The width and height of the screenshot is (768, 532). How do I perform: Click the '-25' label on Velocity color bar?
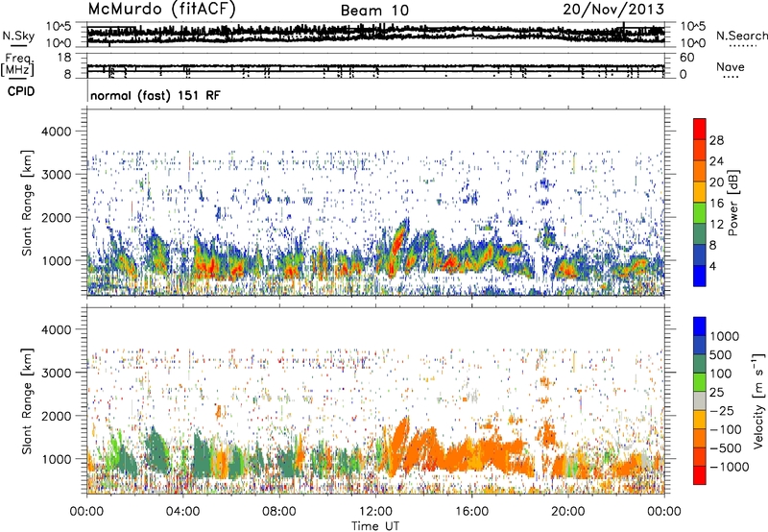tap(723, 411)
